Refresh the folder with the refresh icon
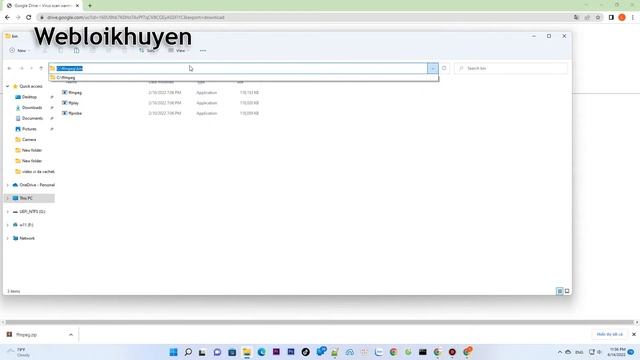640x360 pixels. pyautogui.click(x=444, y=68)
